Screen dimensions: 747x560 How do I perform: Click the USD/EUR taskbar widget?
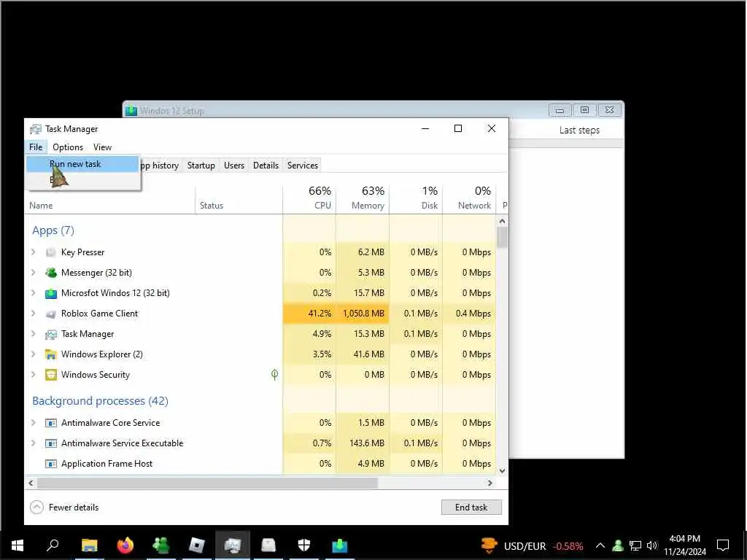(532, 545)
